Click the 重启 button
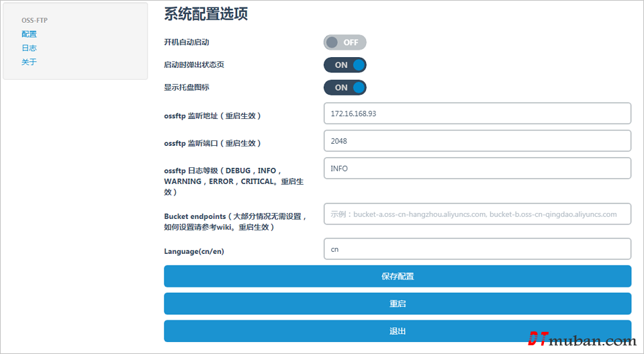This screenshot has height=354, width=644. [x=398, y=304]
